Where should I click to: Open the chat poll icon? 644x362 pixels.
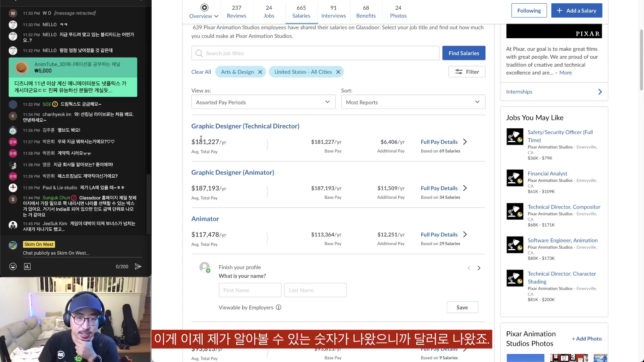click(27, 266)
